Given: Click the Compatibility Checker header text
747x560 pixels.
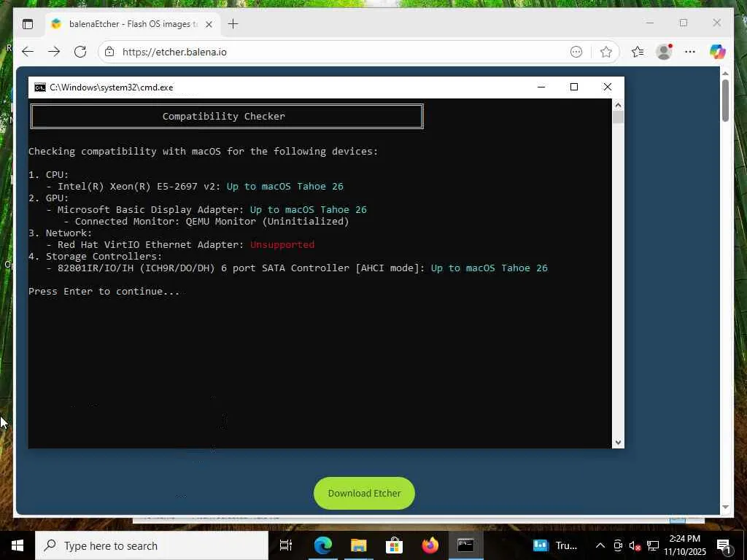Looking at the screenshot, I should click(x=223, y=116).
